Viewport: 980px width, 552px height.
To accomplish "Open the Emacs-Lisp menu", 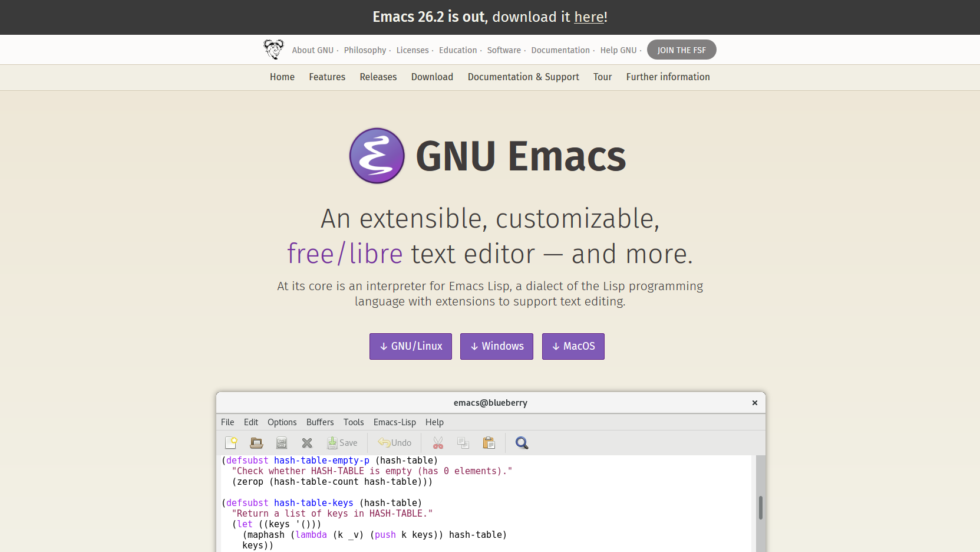I will (x=394, y=422).
